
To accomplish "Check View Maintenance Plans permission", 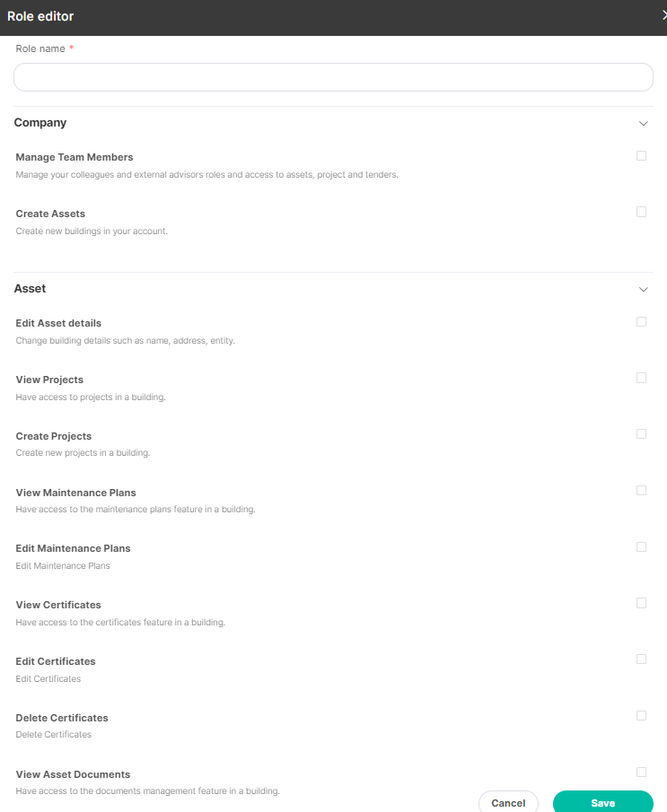I will (x=641, y=491).
